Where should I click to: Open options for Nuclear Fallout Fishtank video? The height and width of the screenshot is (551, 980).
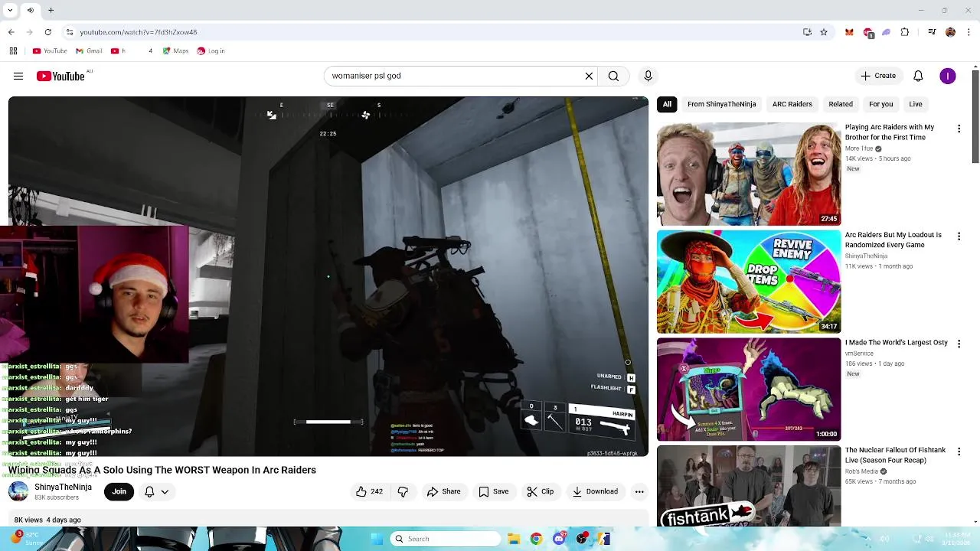tap(959, 452)
